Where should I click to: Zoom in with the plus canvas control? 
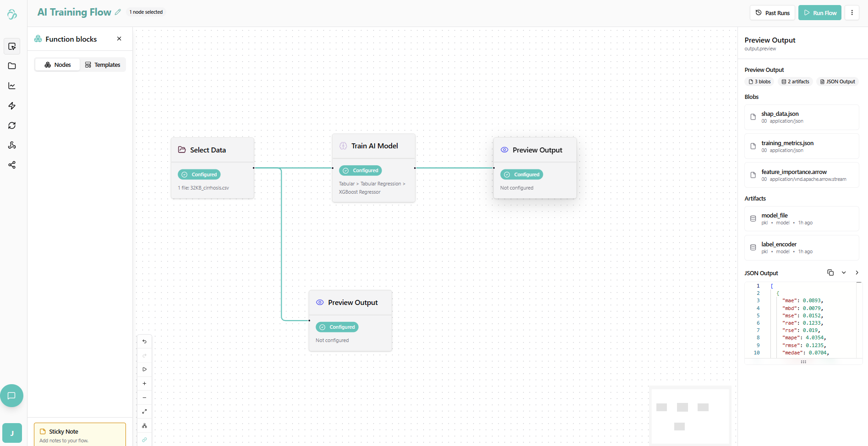(x=144, y=384)
